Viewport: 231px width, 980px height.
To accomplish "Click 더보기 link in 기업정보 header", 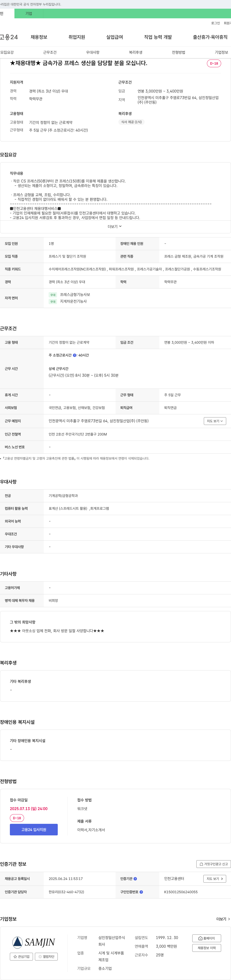I will pyautogui.click(x=223, y=919).
